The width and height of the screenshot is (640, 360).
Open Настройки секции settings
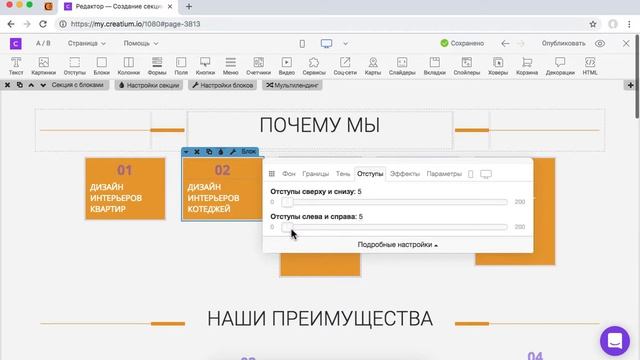pos(149,85)
